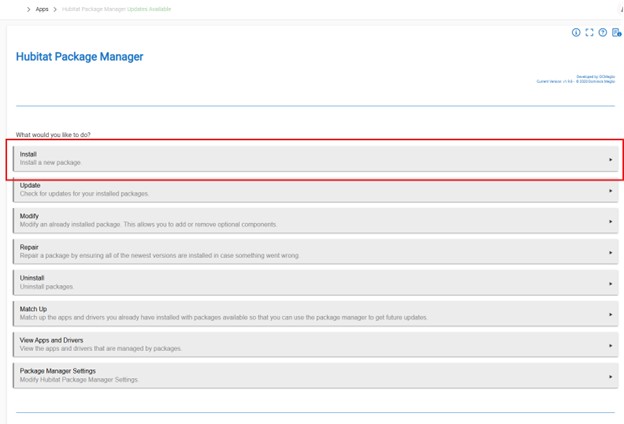This screenshot has width=624, height=424.
Task: Click 'View the apps and drivers' description text
Action: pos(100,349)
